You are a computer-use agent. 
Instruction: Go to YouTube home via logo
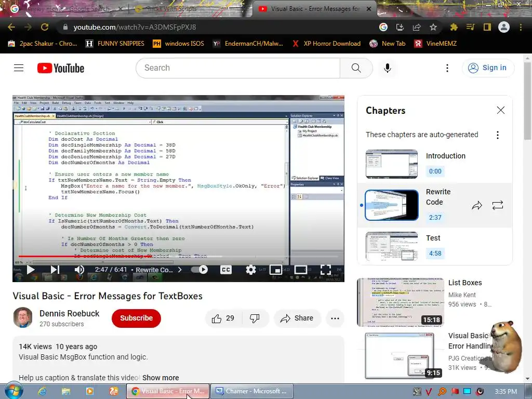click(61, 68)
